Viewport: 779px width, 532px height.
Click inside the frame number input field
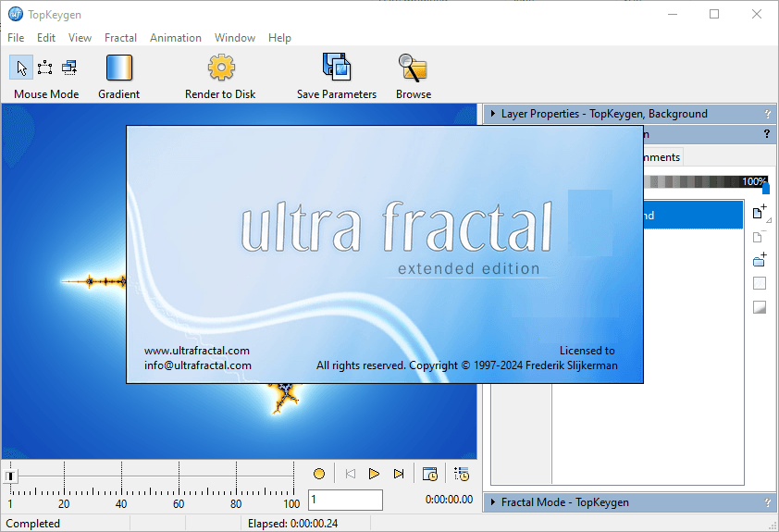point(345,500)
